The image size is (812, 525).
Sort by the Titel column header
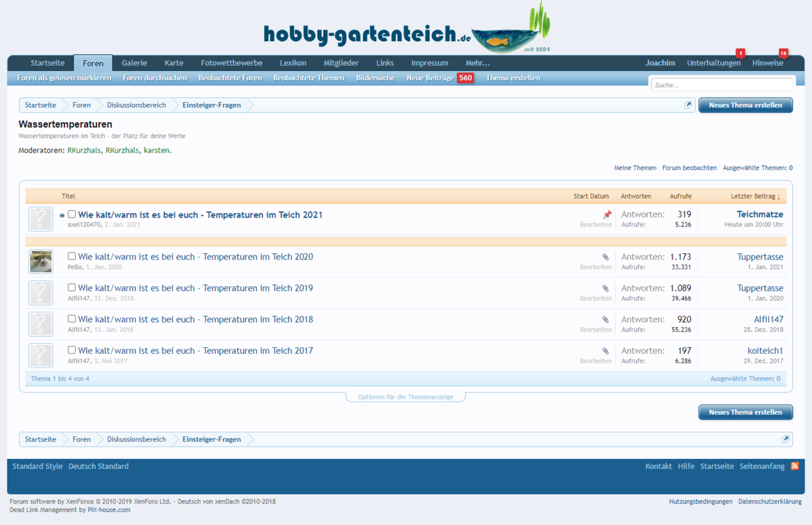pyautogui.click(x=68, y=196)
